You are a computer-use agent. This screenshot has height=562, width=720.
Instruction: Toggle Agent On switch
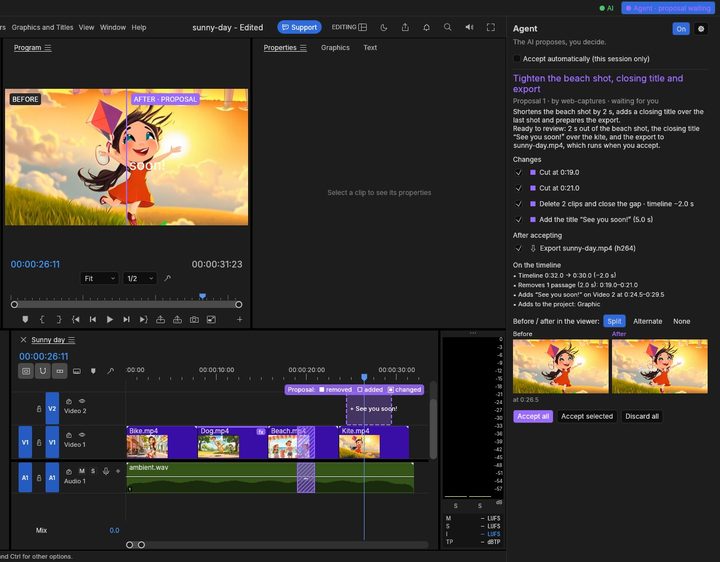coord(681,29)
